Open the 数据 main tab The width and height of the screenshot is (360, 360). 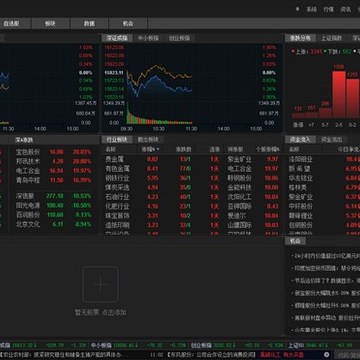point(89,24)
